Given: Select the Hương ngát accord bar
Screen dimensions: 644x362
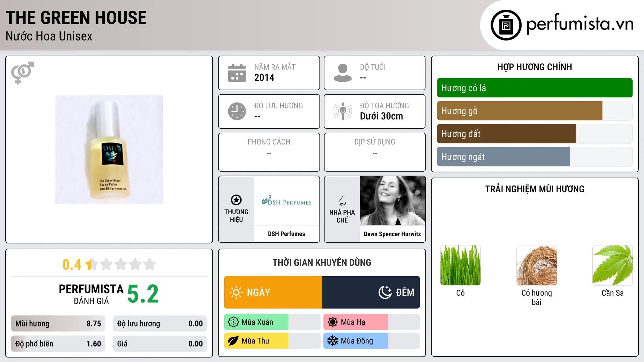Looking at the screenshot, I should tap(535, 157).
